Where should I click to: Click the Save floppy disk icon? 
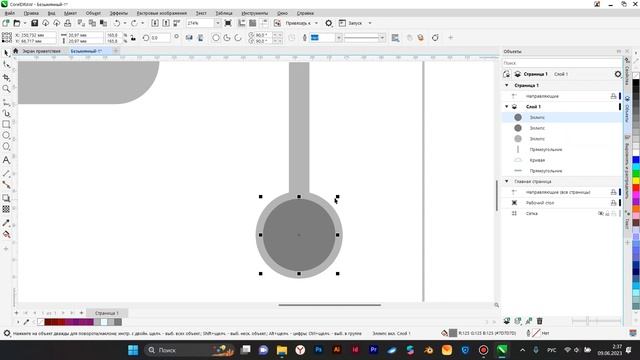[x=35, y=23]
